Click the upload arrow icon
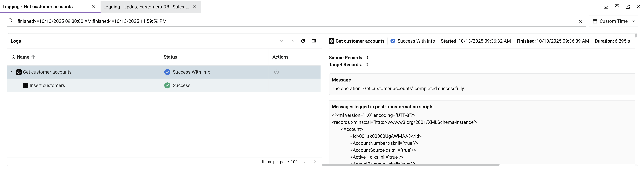The height and width of the screenshot is (171, 644). coord(617,7)
